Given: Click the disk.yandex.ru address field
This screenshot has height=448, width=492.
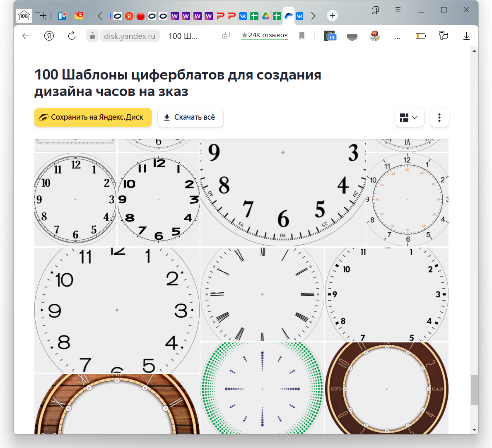Looking at the screenshot, I should [x=130, y=36].
